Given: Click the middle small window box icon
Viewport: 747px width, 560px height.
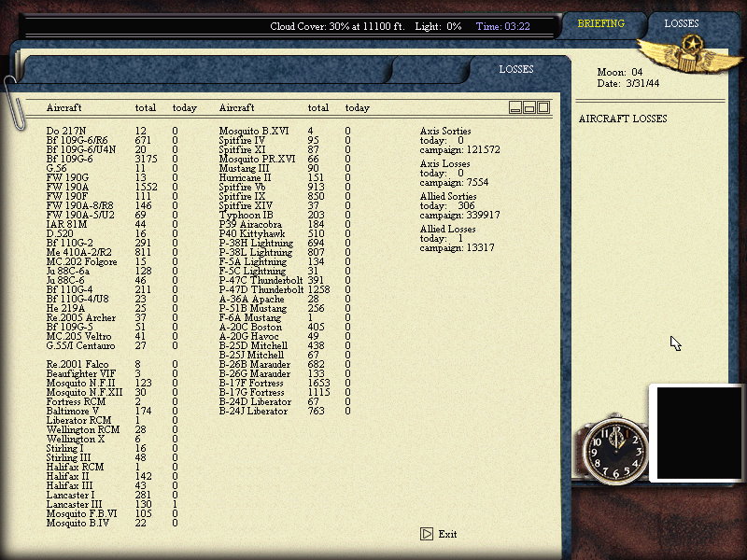Looking at the screenshot, I should (529, 107).
